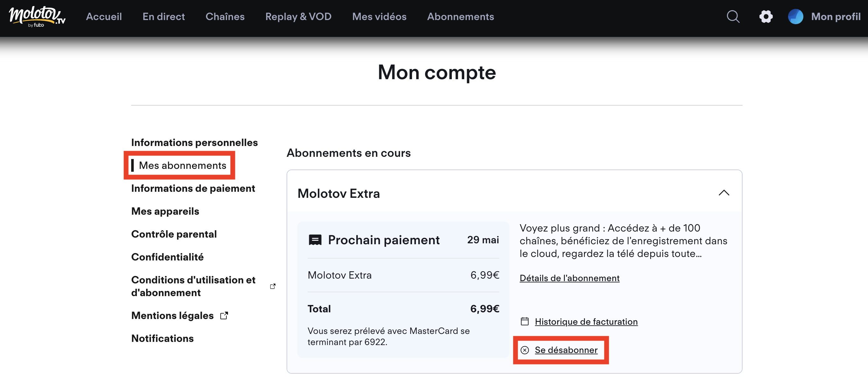Open Mes vidéos from the navigation

(x=380, y=17)
